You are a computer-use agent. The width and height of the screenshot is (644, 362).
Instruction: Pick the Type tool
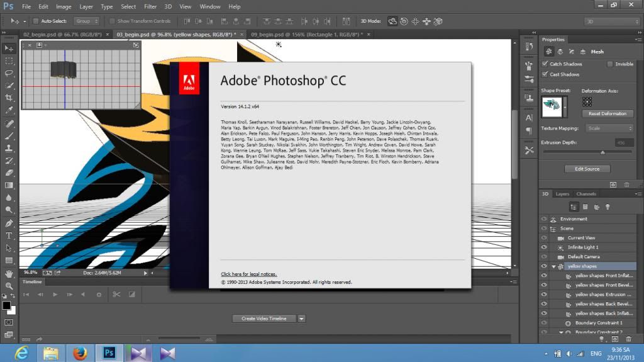point(9,235)
